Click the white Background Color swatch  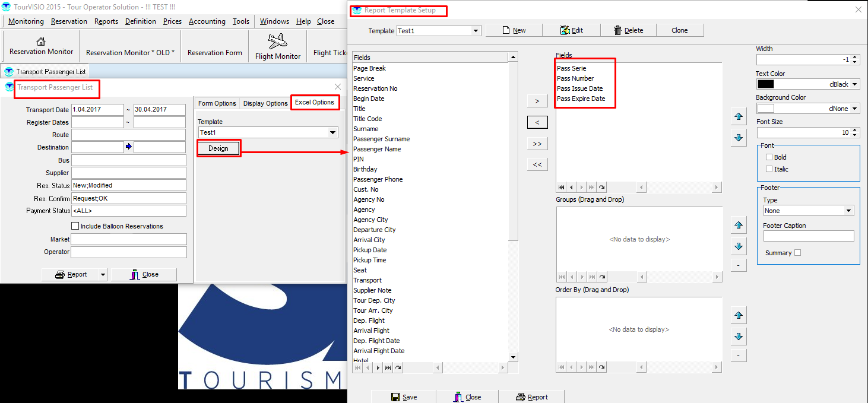pyautogui.click(x=766, y=109)
